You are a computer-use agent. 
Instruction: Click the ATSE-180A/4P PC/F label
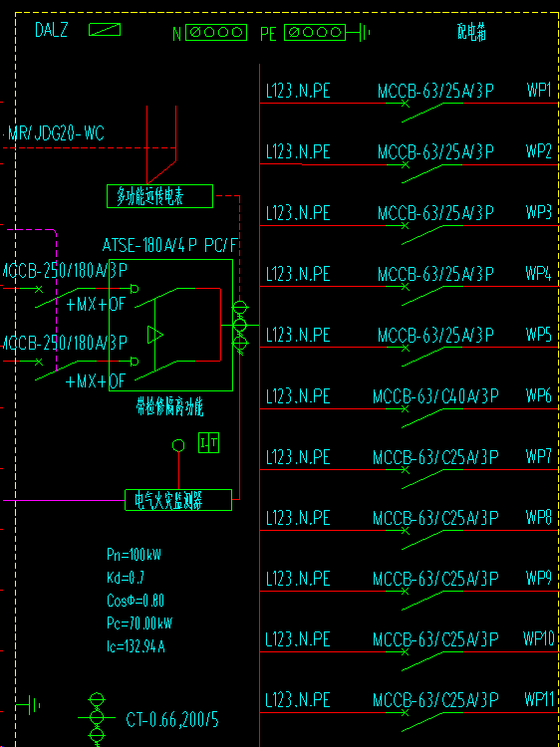point(170,245)
